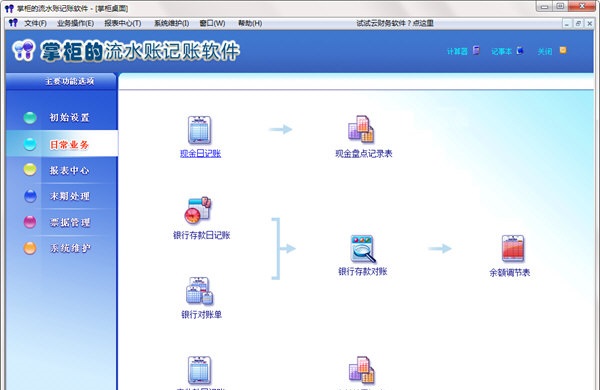600x390 pixels.
Task: Click the yellow icon next to 关闭
Action: pyautogui.click(x=563, y=50)
